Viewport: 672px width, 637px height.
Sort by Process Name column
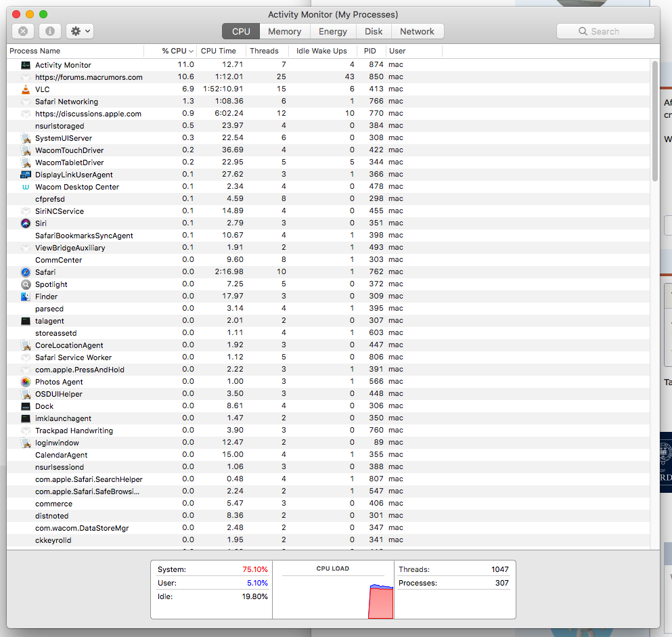[x=75, y=51]
